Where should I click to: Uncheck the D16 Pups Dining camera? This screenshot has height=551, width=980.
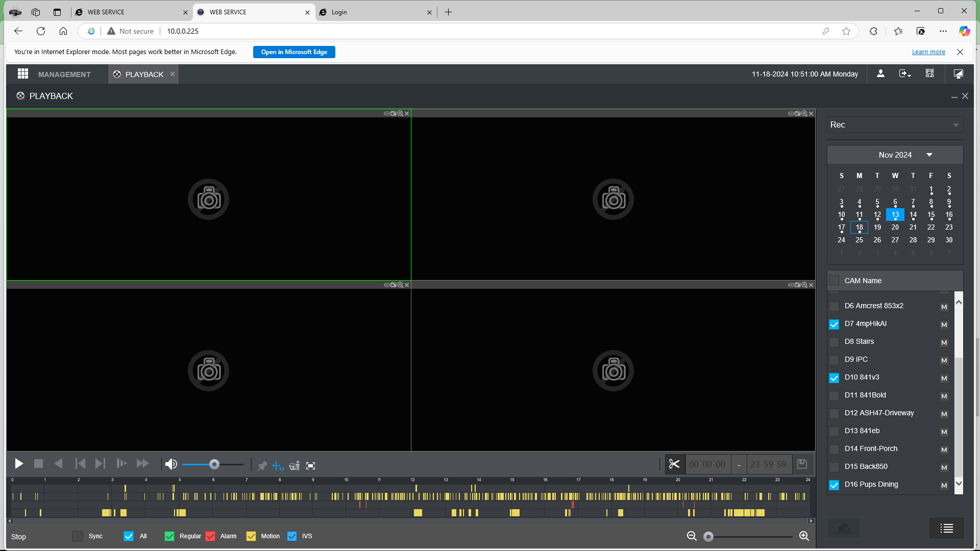click(834, 485)
